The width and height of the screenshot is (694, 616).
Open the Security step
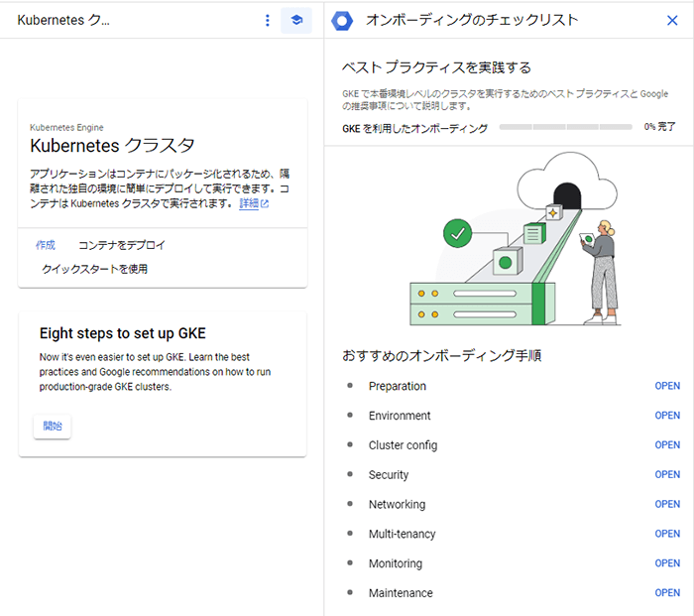tap(667, 475)
